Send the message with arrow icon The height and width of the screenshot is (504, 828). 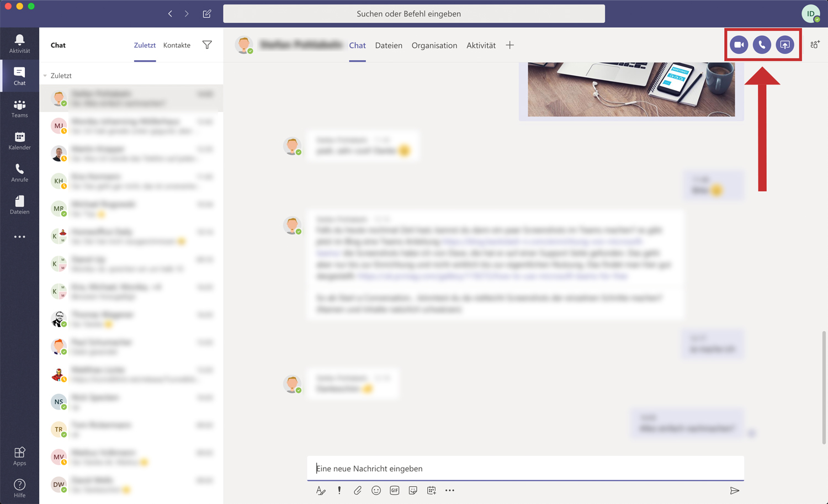point(734,490)
